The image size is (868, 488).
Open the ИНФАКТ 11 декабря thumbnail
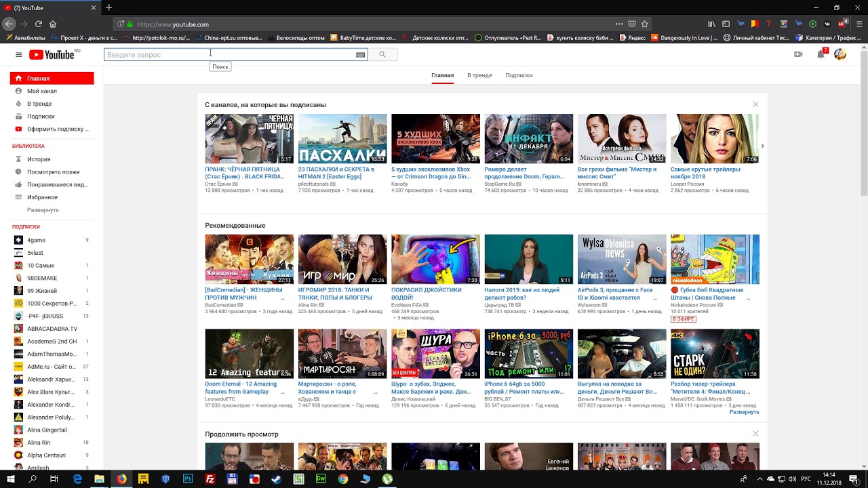529,139
